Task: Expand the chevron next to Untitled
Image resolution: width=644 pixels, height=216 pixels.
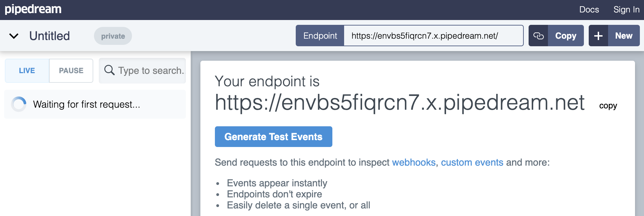Action: click(14, 36)
